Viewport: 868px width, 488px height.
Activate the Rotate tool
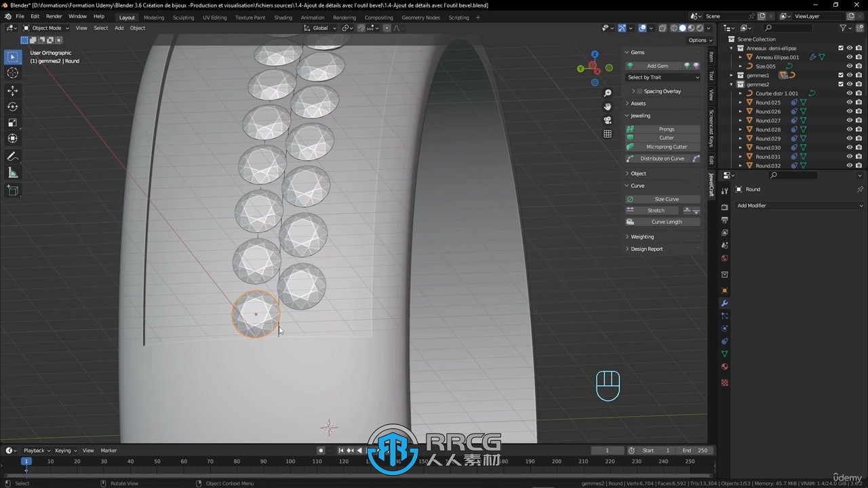(x=12, y=106)
